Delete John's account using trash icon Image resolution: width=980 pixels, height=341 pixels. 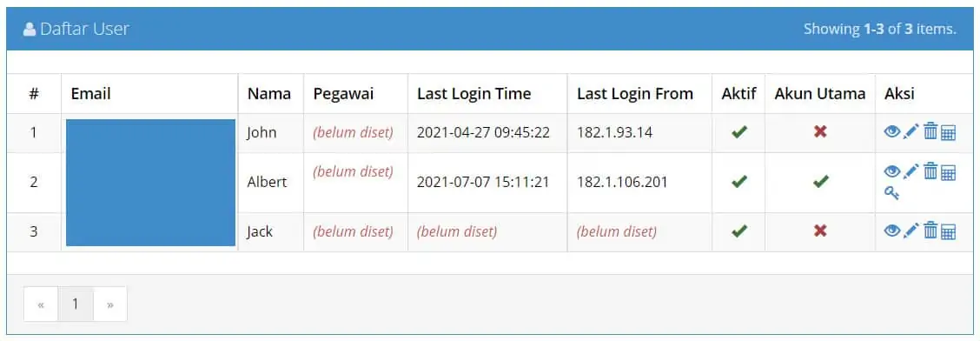[930, 131]
